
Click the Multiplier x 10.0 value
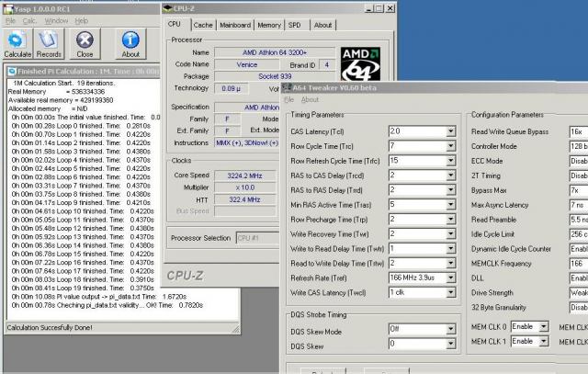click(x=244, y=187)
